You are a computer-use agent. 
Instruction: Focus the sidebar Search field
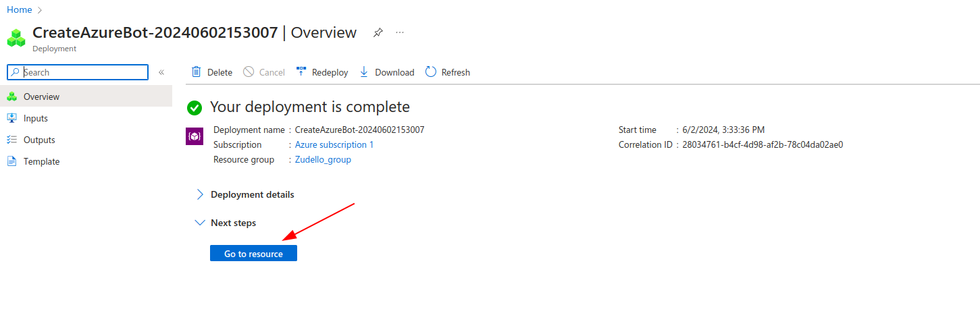click(77, 72)
